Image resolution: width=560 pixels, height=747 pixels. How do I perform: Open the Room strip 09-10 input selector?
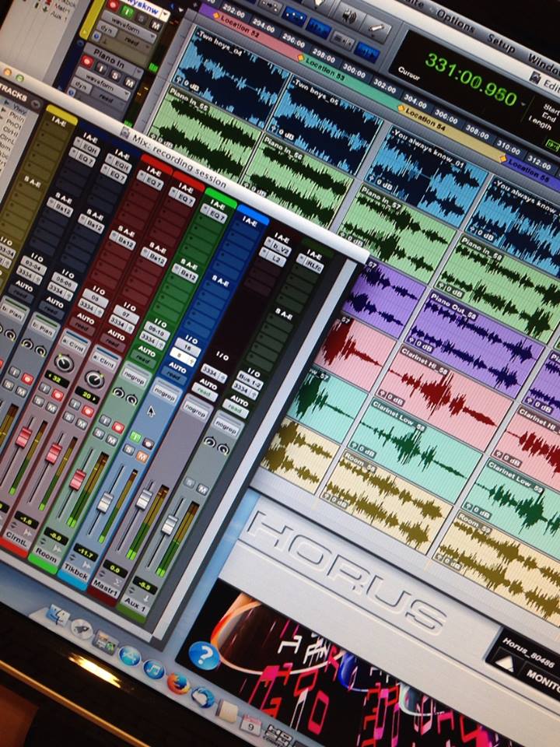pyautogui.click(x=156, y=330)
